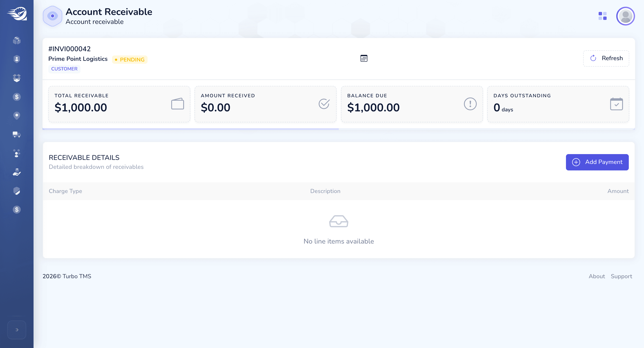The height and width of the screenshot is (348, 644).
Task: Open the user shield sidebar icon
Action: click(17, 59)
